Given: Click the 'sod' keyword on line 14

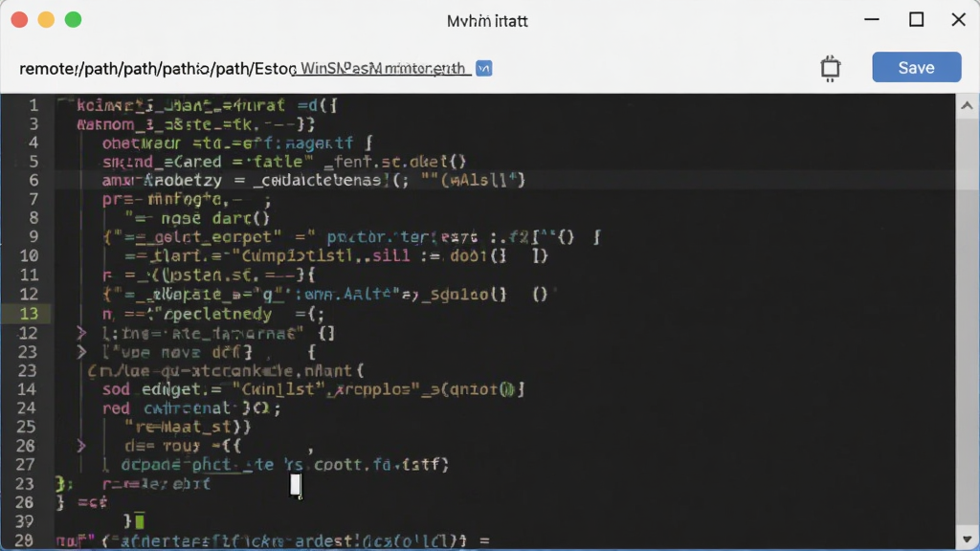Looking at the screenshot, I should point(116,389).
